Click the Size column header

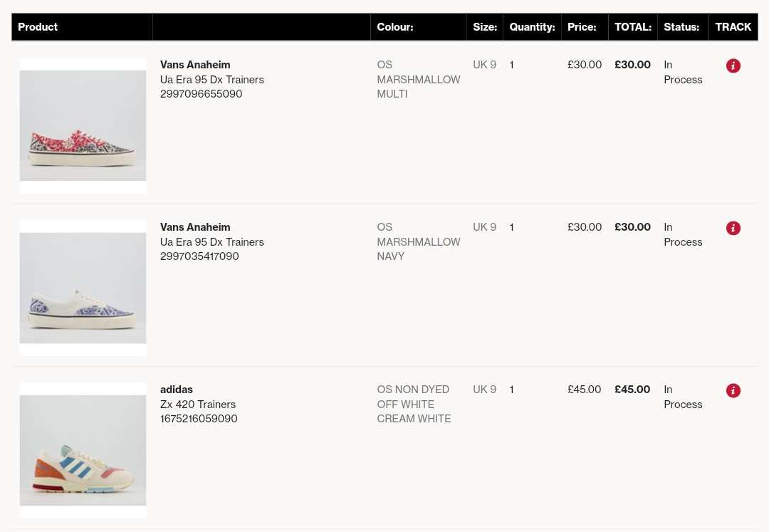485,27
